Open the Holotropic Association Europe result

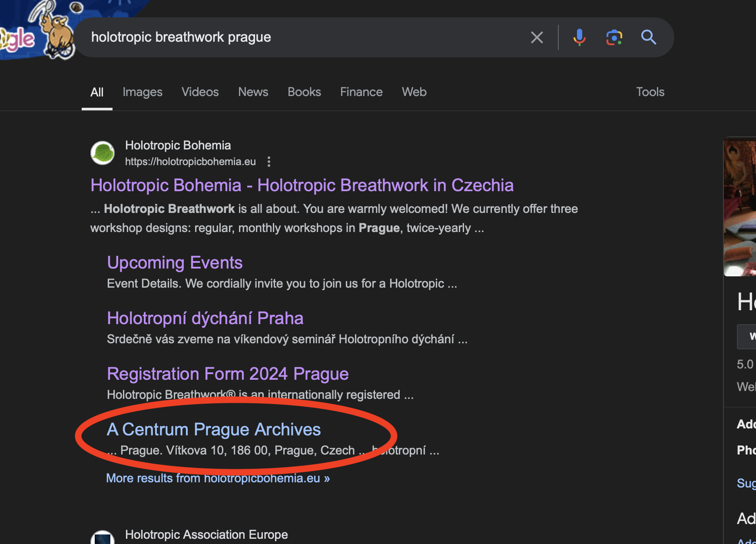[206, 534]
